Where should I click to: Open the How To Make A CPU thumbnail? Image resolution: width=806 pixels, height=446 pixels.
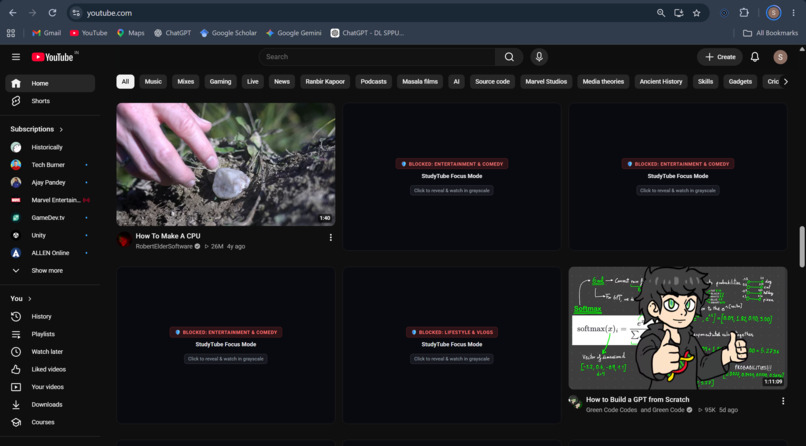pyautogui.click(x=226, y=164)
